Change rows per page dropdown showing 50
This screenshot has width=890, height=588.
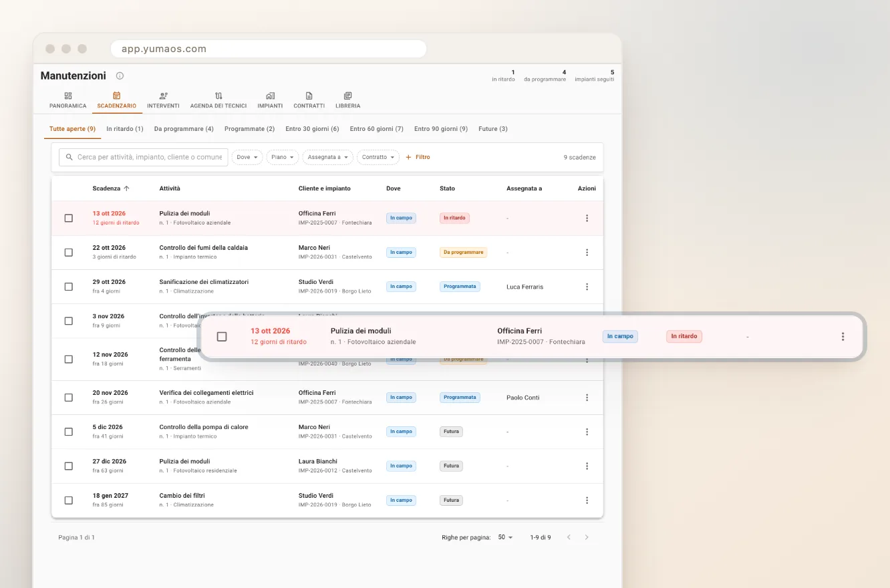pos(505,537)
